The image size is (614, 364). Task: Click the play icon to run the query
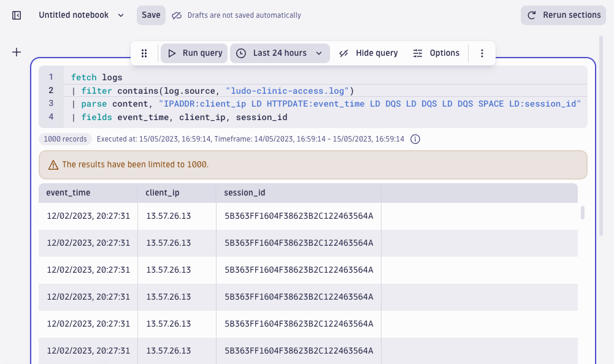173,53
